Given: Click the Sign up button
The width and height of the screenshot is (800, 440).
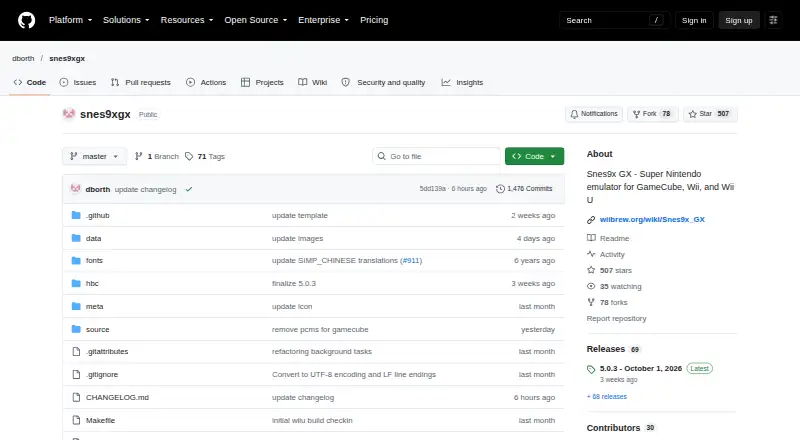Looking at the screenshot, I should [739, 20].
